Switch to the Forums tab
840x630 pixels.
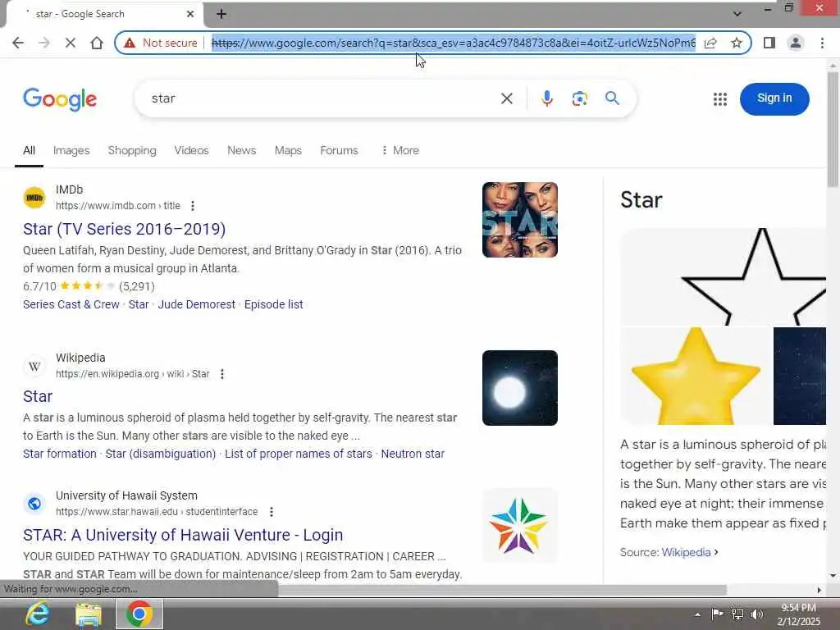339,151
